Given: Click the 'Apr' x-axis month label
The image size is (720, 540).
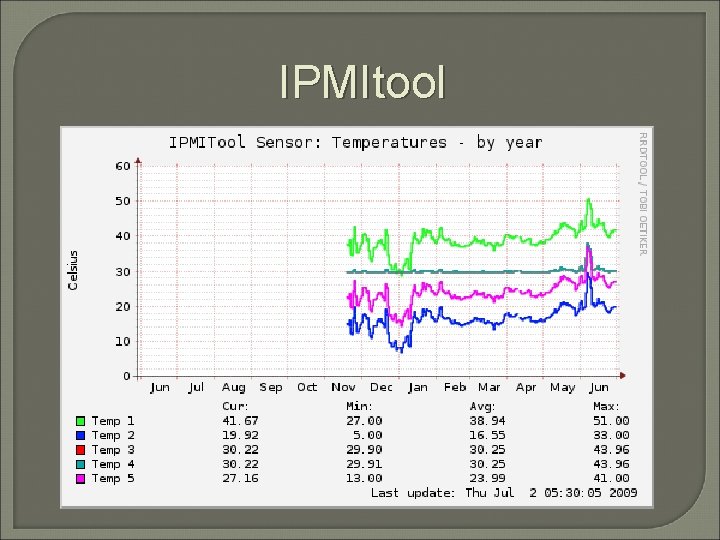Looking at the screenshot, I should point(526,388).
